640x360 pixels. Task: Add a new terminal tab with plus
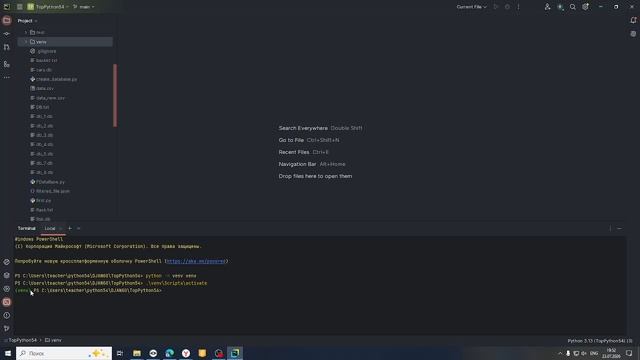coord(70,228)
